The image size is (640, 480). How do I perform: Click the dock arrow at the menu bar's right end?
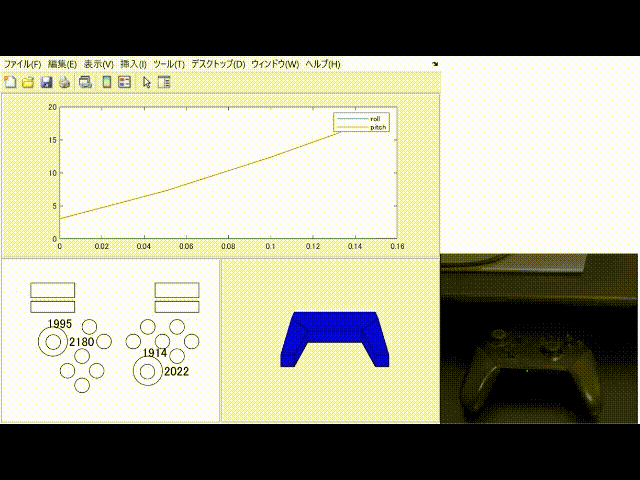click(435, 64)
